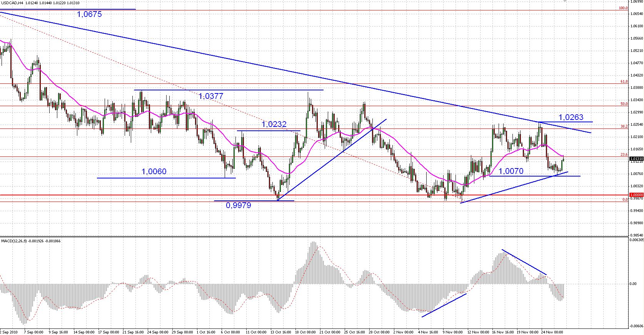The width and height of the screenshot is (644, 335).
Task: Click the 19 Nov 08:00 time label
Action: click(x=527, y=332)
